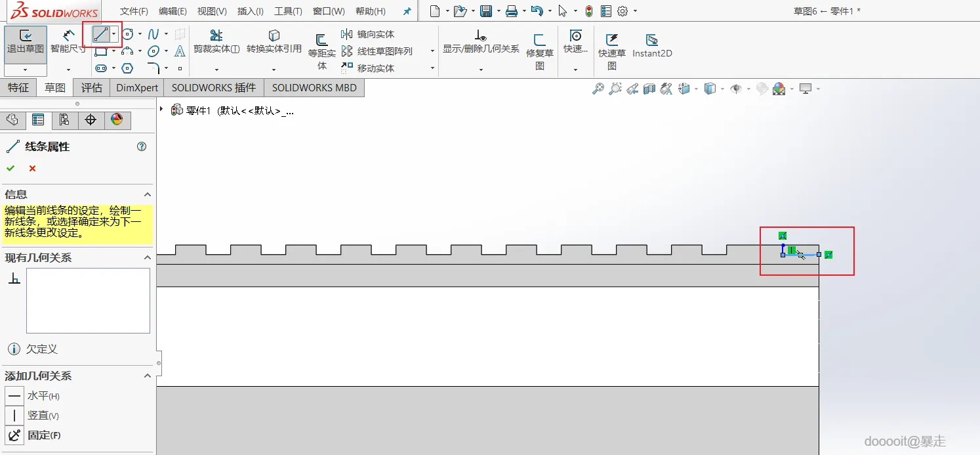Click the existing relations list box

[88, 300]
